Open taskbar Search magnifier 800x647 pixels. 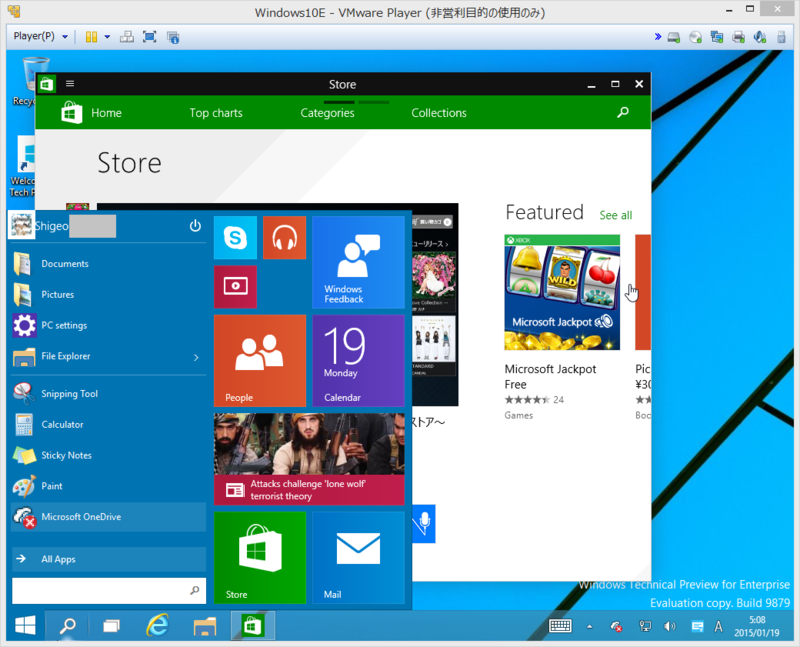67,625
